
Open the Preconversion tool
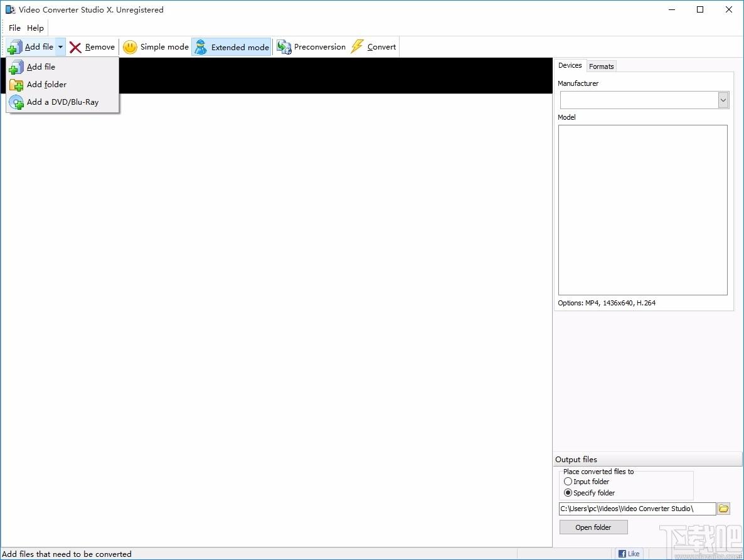tap(311, 47)
